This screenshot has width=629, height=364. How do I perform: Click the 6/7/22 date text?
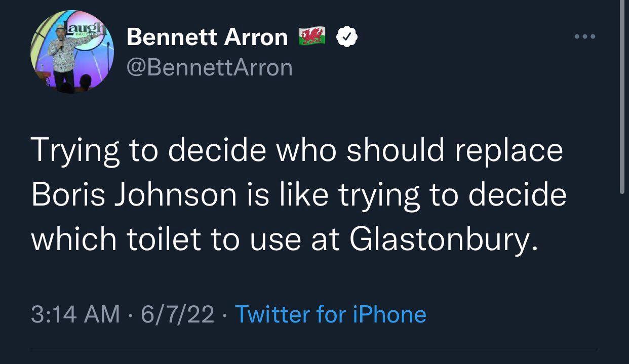pyautogui.click(x=177, y=314)
